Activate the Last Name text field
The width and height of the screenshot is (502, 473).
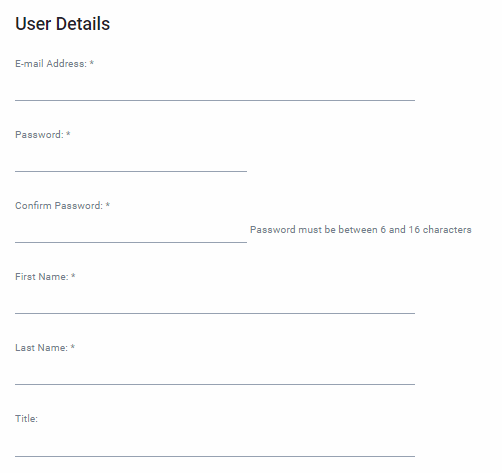click(215, 372)
